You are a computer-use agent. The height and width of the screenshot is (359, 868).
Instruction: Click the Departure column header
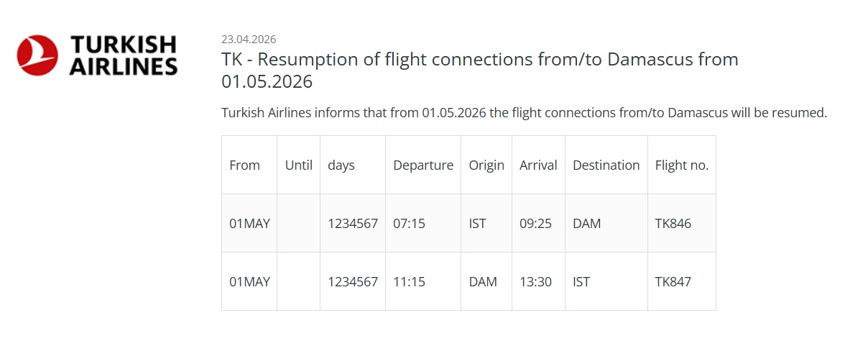coord(423,165)
